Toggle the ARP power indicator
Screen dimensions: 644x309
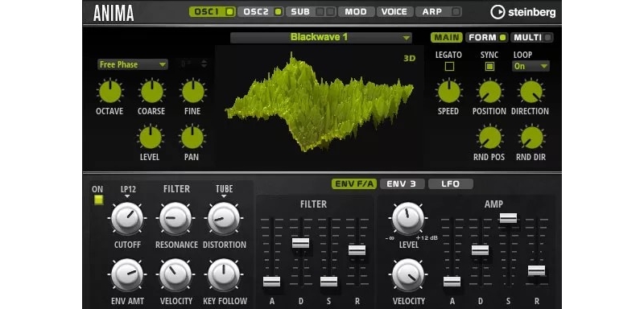[x=456, y=12]
